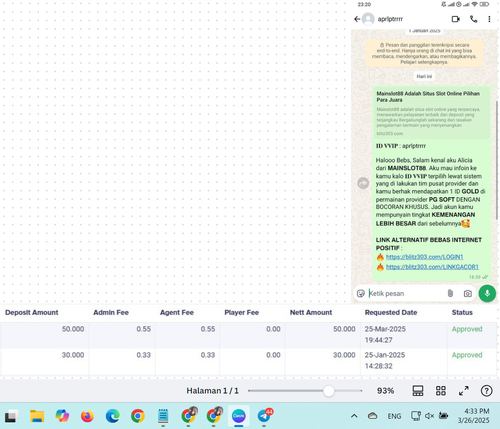
Task: Select the Approved status in the 25-Mar-2025 row
Action: pyautogui.click(x=467, y=329)
